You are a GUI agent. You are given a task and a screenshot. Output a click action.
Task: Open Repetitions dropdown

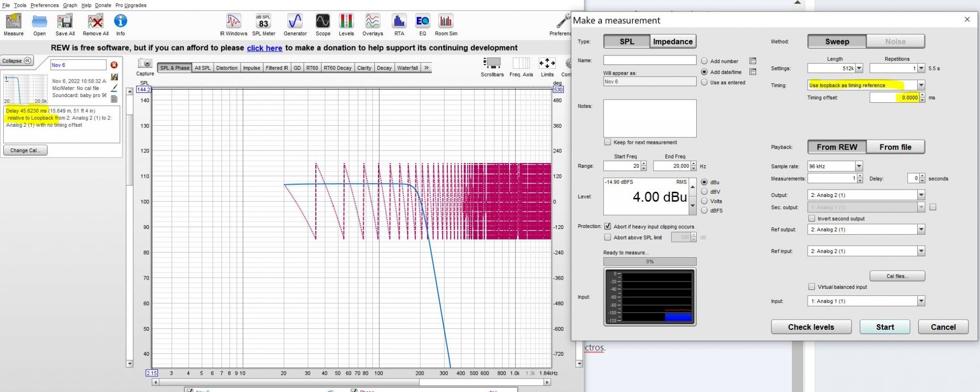click(x=921, y=68)
